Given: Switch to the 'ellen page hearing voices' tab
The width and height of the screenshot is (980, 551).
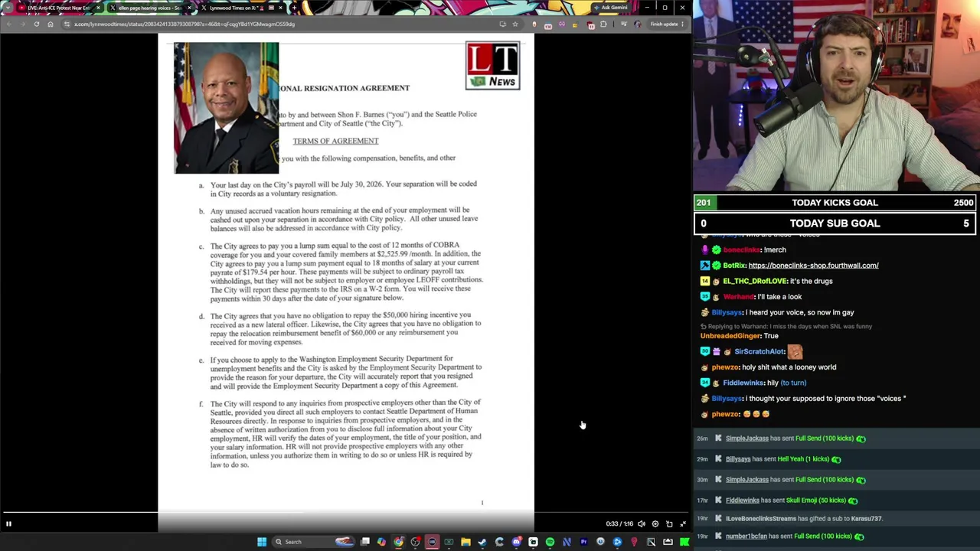Looking at the screenshot, I should (149, 8).
